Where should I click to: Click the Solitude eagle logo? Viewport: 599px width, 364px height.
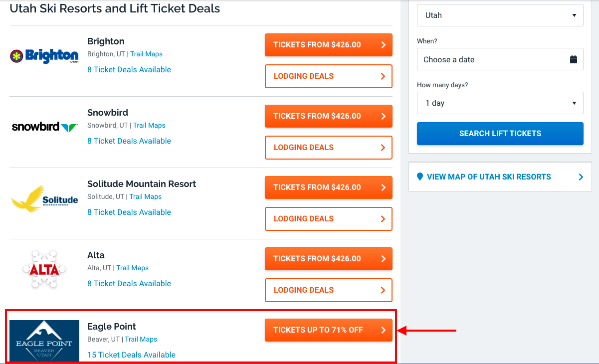[44, 198]
